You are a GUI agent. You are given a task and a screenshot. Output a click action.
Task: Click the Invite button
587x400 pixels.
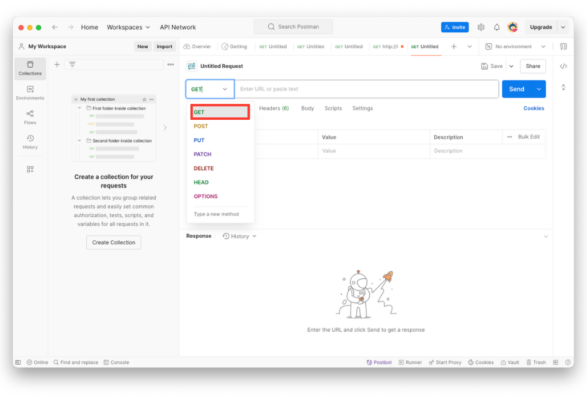[455, 27]
